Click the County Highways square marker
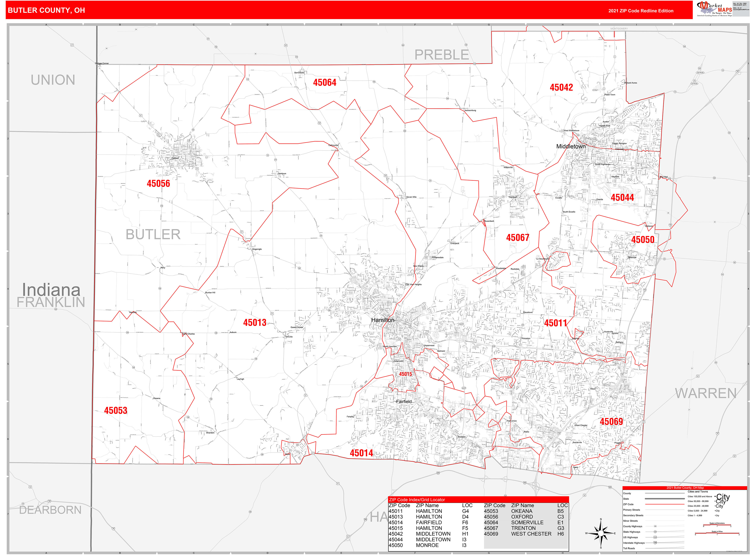The height and width of the screenshot is (555, 756). 655,526
